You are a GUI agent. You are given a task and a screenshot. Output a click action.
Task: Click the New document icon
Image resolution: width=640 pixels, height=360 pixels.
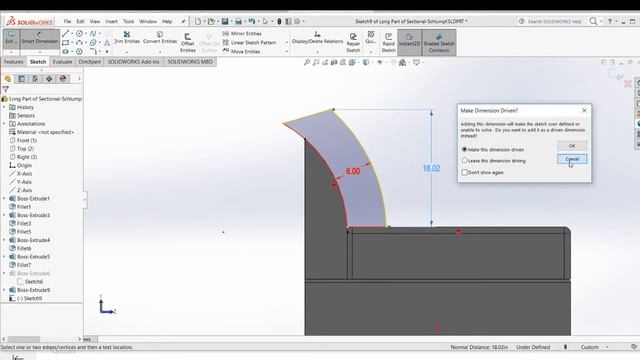[x=198, y=21]
